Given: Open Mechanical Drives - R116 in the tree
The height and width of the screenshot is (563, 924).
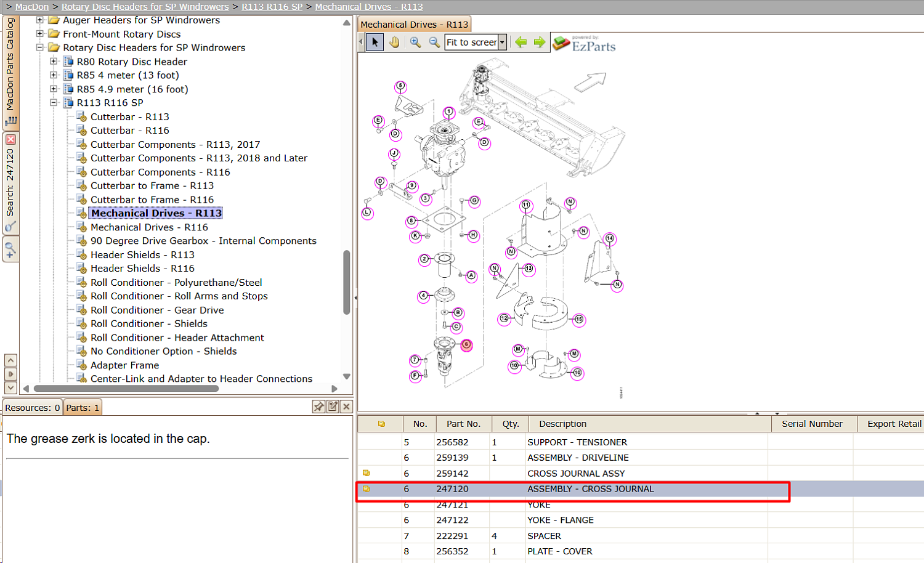Looking at the screenshot, I should point(149,227).
